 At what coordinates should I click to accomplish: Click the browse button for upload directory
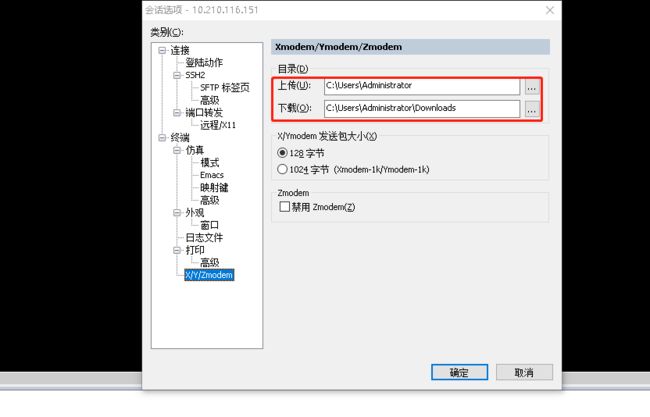[x=532, y=87]
